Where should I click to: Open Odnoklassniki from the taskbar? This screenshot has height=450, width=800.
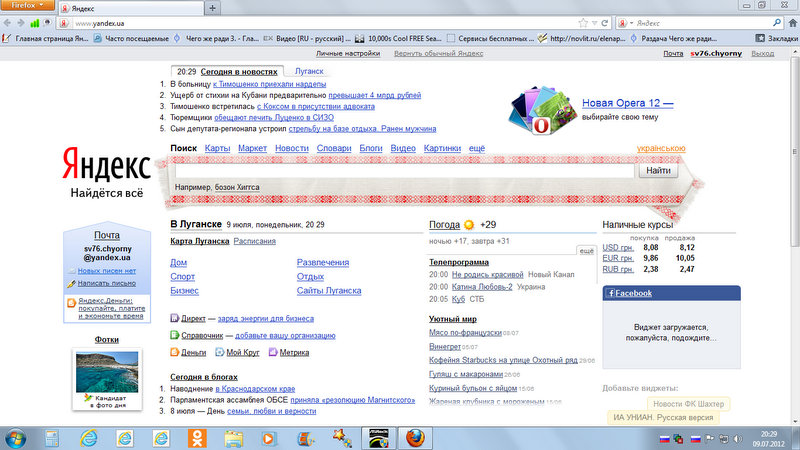pos(197,438)
